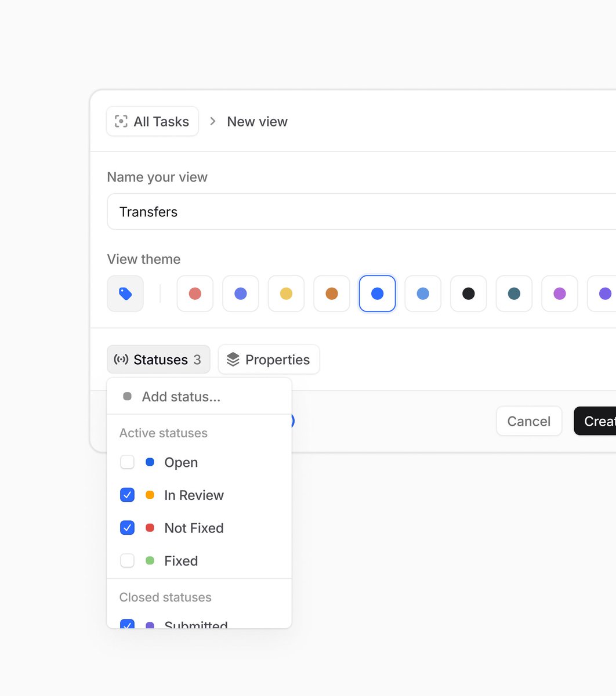Click the Active statuses heading
Viewport: 616px width, 696px height.
click(164, 433)
